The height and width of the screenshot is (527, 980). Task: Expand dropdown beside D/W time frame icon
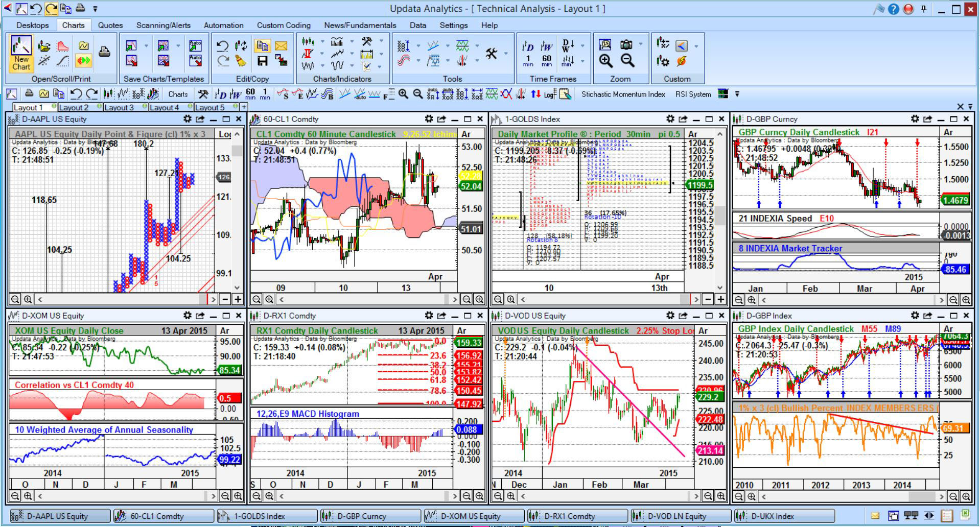pos(582,46)
